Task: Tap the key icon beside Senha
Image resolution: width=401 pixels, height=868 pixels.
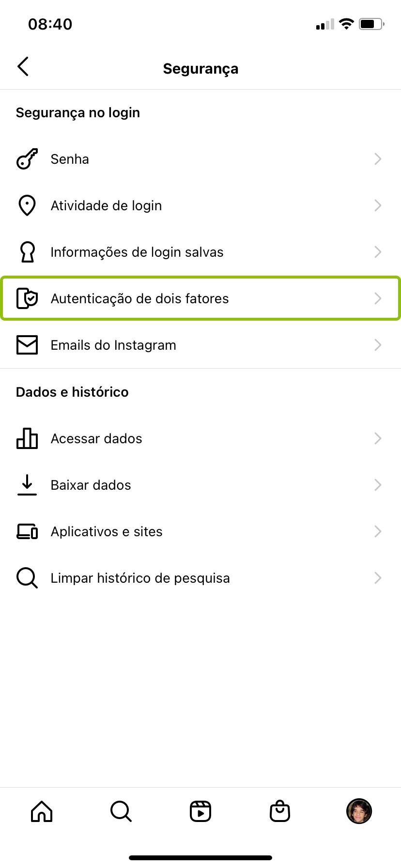Action: pos(27,159)
